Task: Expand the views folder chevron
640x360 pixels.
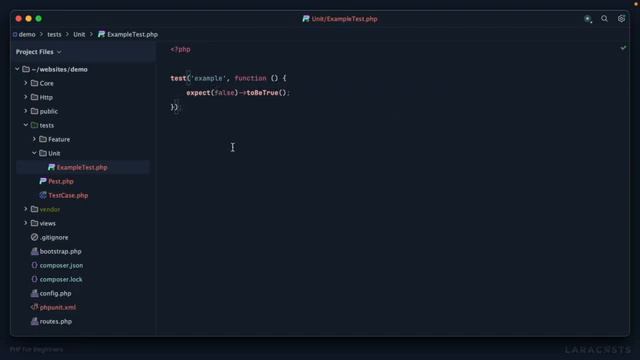Action: [26, 223]
